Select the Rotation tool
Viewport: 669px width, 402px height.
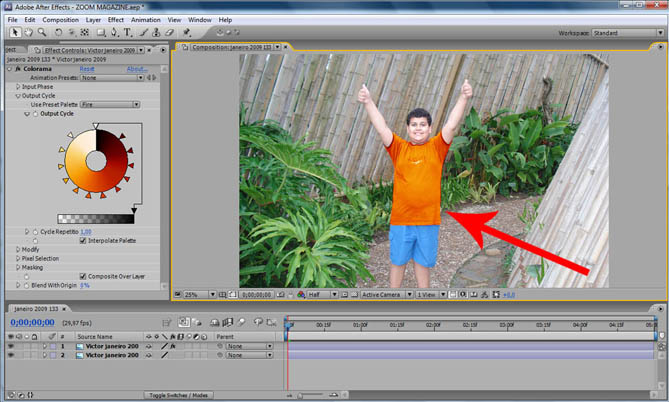pyautogui.click(x=59, y=33)
